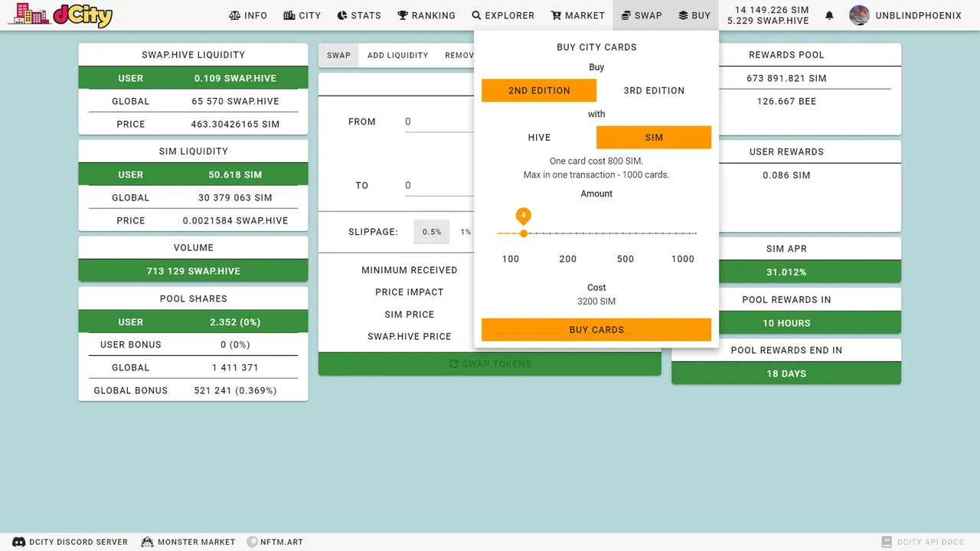Switch to the SWAP tab

click(338, 55)
